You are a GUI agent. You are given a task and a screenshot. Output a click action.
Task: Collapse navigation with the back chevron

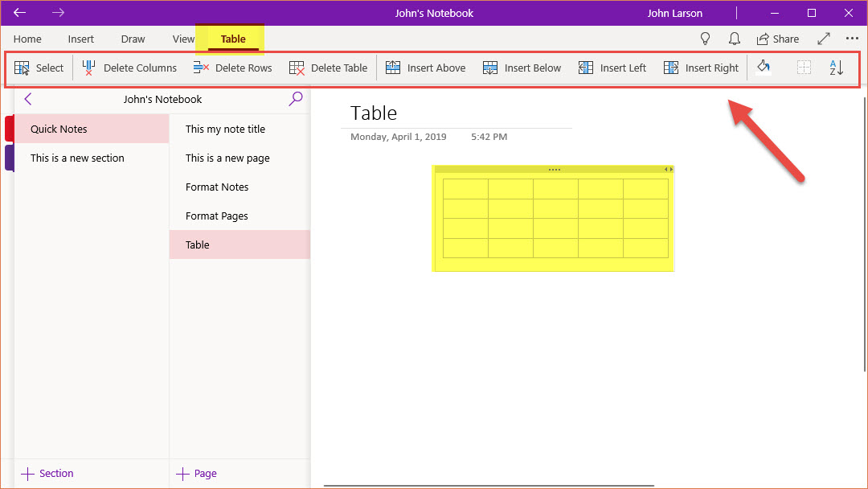click(x=28, y=99)
